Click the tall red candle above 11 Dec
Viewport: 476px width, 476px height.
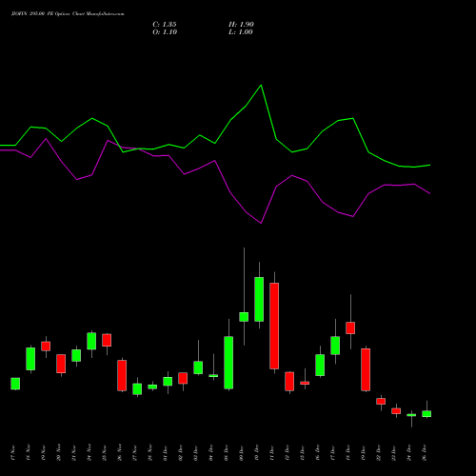pyautogui.click(x=274, y=326)
